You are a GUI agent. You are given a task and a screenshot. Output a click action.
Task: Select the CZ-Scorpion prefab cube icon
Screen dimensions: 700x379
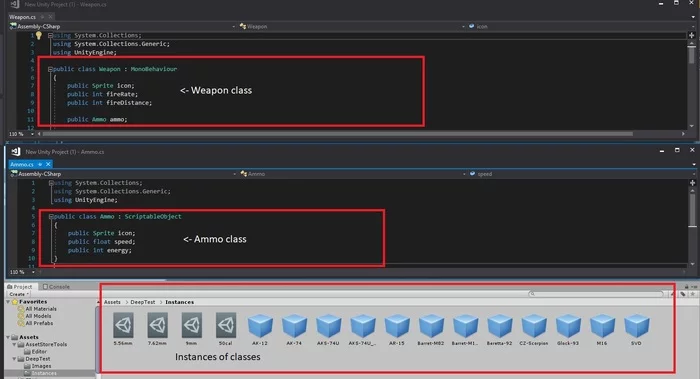pos(534,325)
